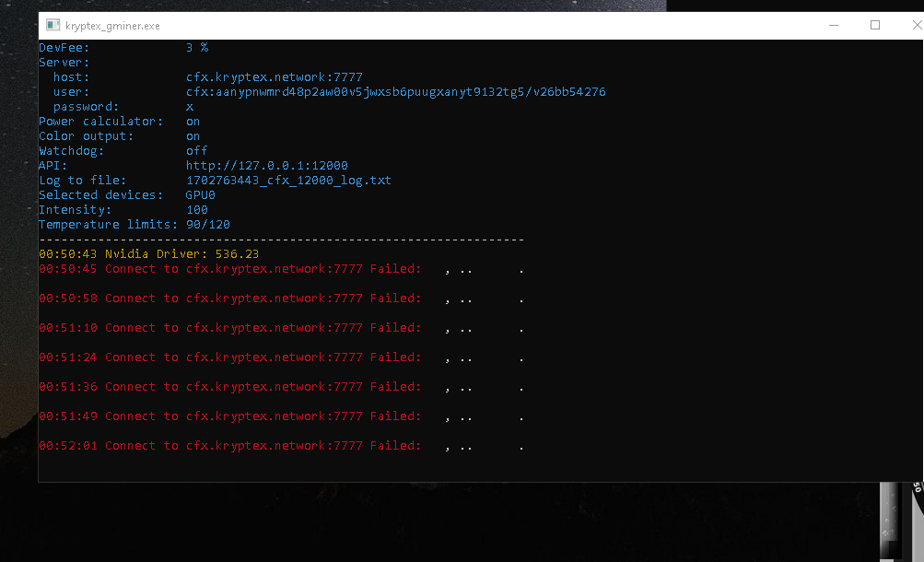Click the Server: heading line
The width and height of the screenshot is (924, 562).
(x=64, y=63)
